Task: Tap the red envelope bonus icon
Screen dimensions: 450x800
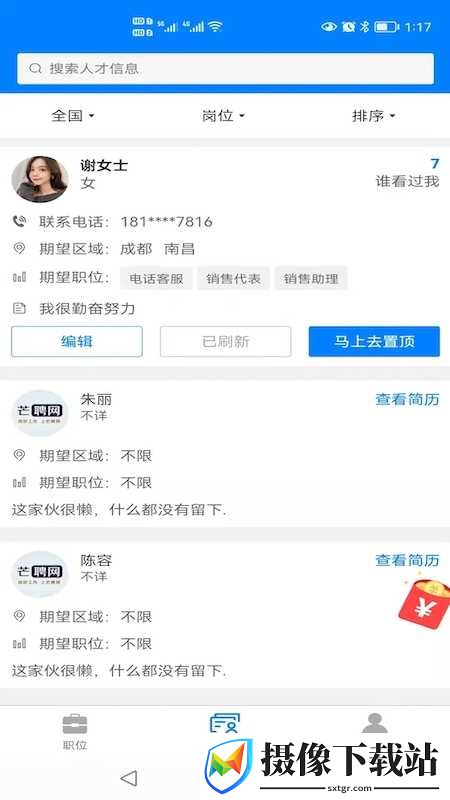Action: tap(424, 601)
